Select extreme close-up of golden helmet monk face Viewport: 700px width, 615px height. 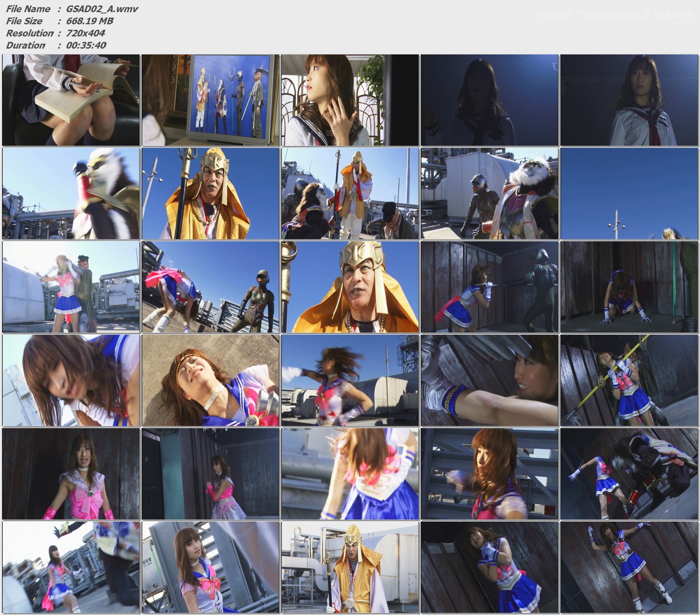click(x=350, y=287)
